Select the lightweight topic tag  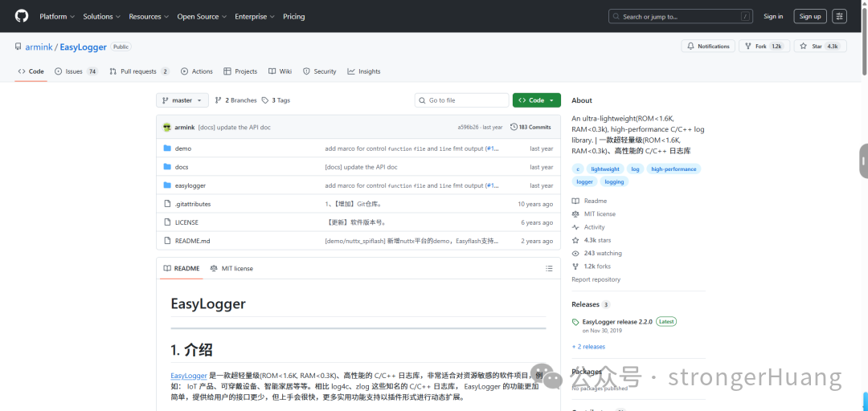(605, 169)
